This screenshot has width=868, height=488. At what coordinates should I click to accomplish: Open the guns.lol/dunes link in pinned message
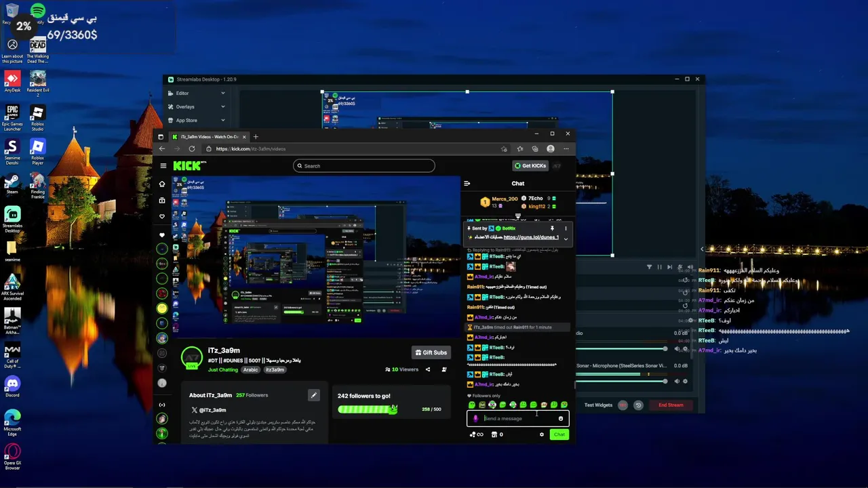coord(531,237)
